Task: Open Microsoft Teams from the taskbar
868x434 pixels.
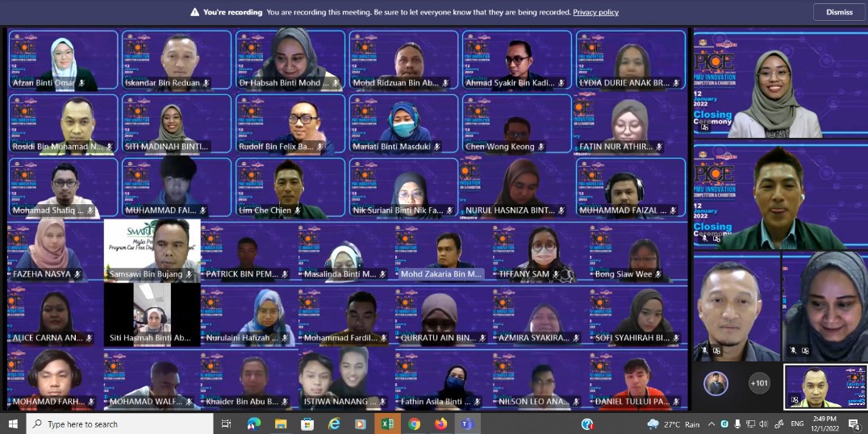Action: click(x=466, y=424)
